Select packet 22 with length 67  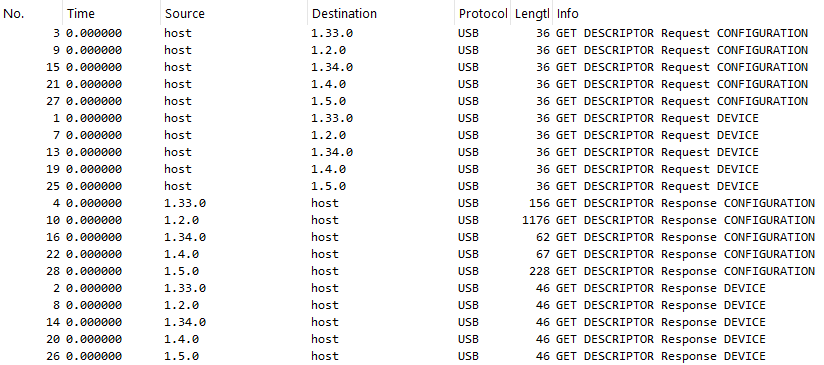[412, 254]
